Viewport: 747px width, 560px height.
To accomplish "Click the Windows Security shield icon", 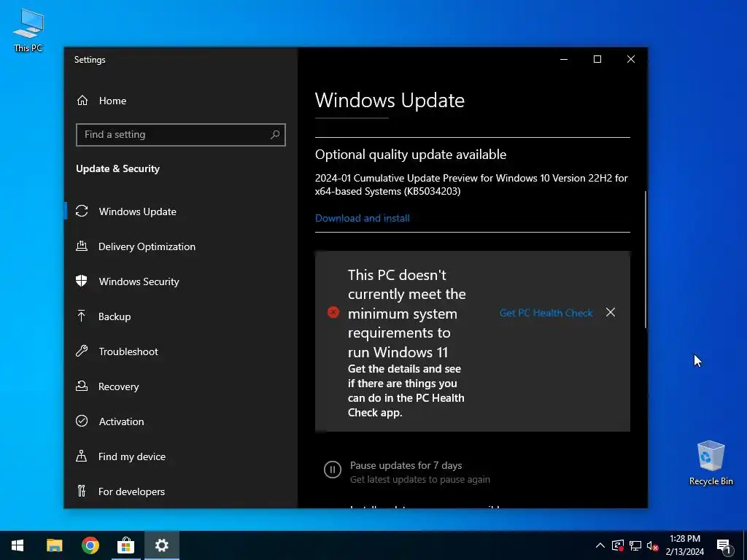I will click(x=82, y=281).
